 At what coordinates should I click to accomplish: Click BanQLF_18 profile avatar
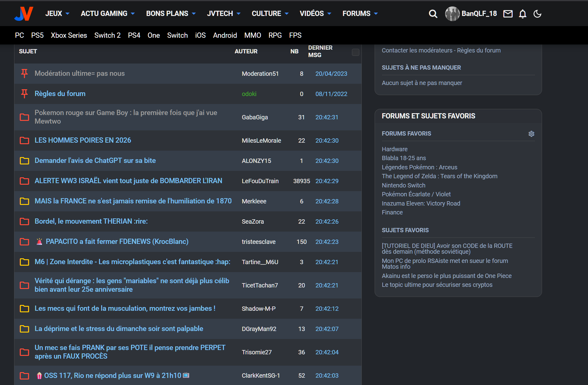(x=452, y=14)
